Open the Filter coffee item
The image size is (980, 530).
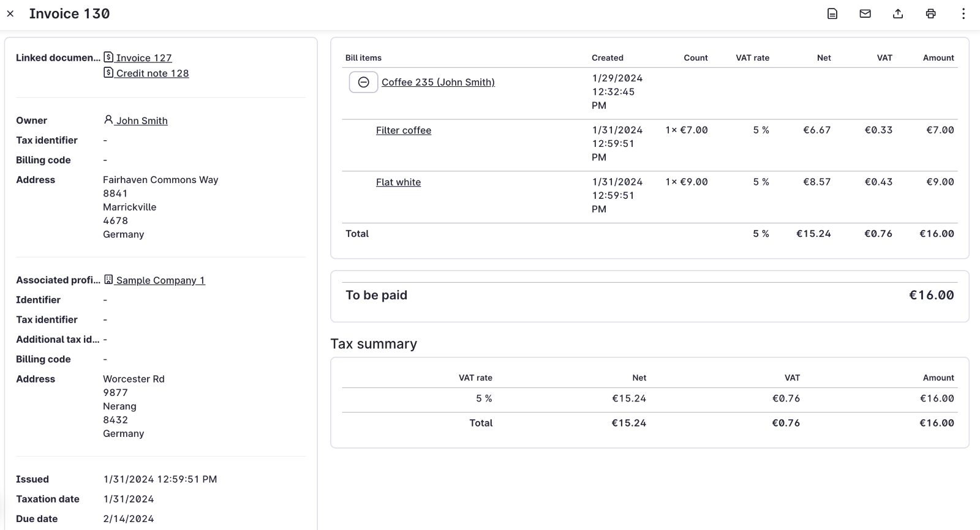404,130
